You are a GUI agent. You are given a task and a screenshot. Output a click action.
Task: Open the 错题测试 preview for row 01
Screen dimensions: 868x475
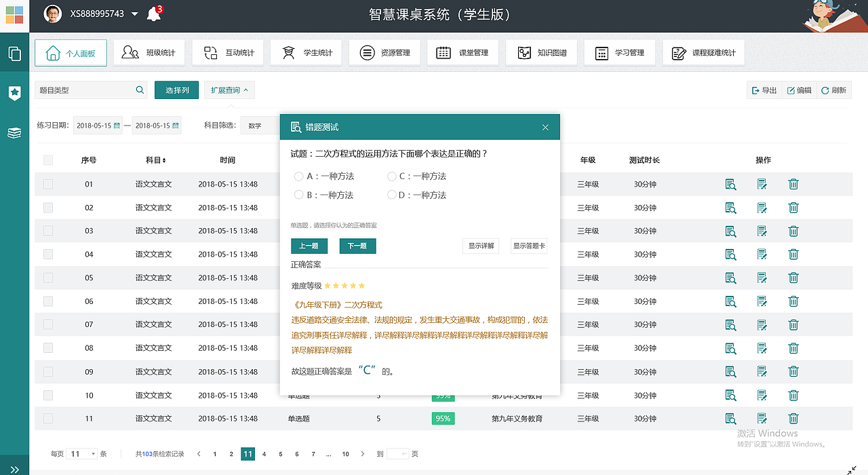(731, 184)
